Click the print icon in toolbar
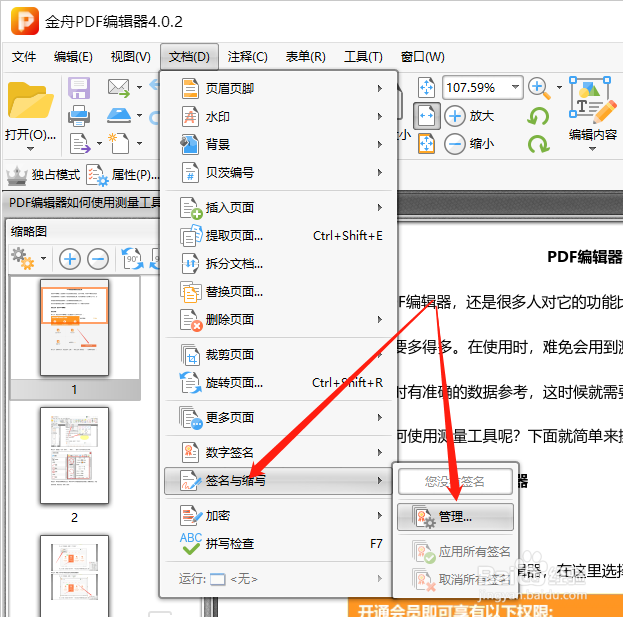 pyautogui.click(x=79, y=116)
